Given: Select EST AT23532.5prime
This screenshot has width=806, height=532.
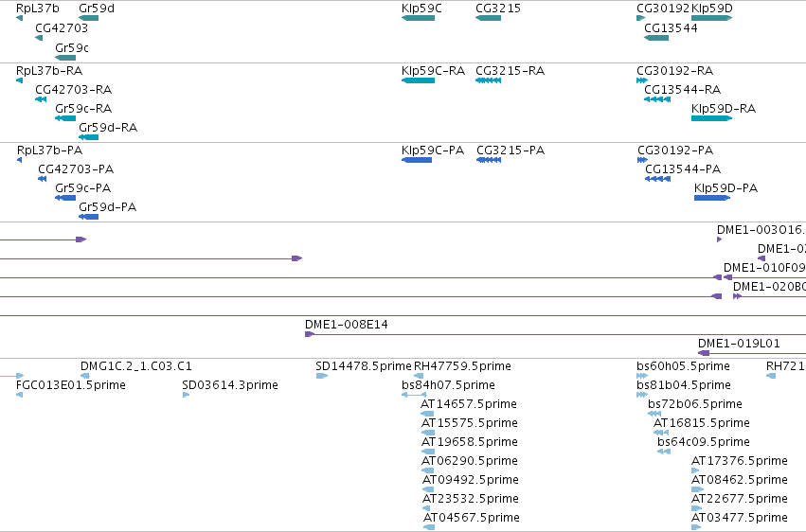Looking at the screenshot, I should point(471,499).
